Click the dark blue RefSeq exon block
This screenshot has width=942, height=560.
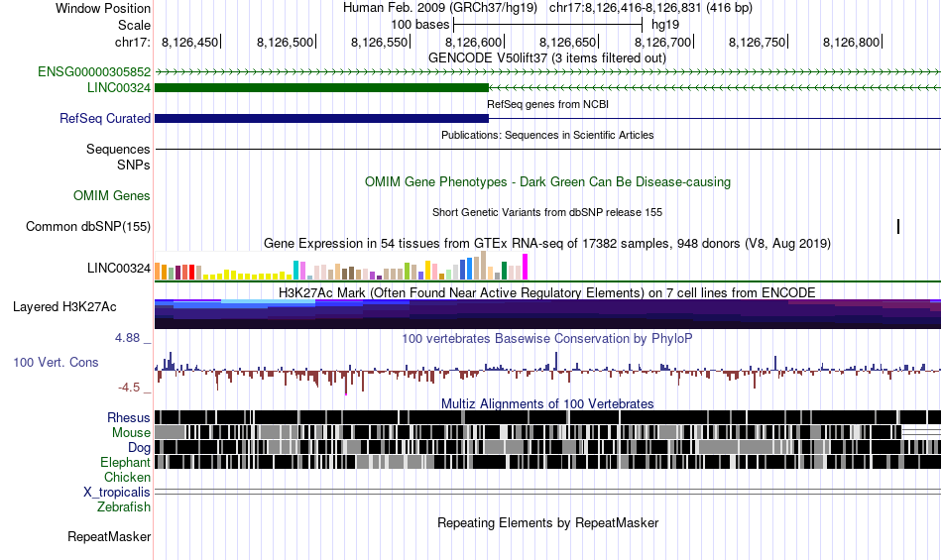[x=322, y=118]
